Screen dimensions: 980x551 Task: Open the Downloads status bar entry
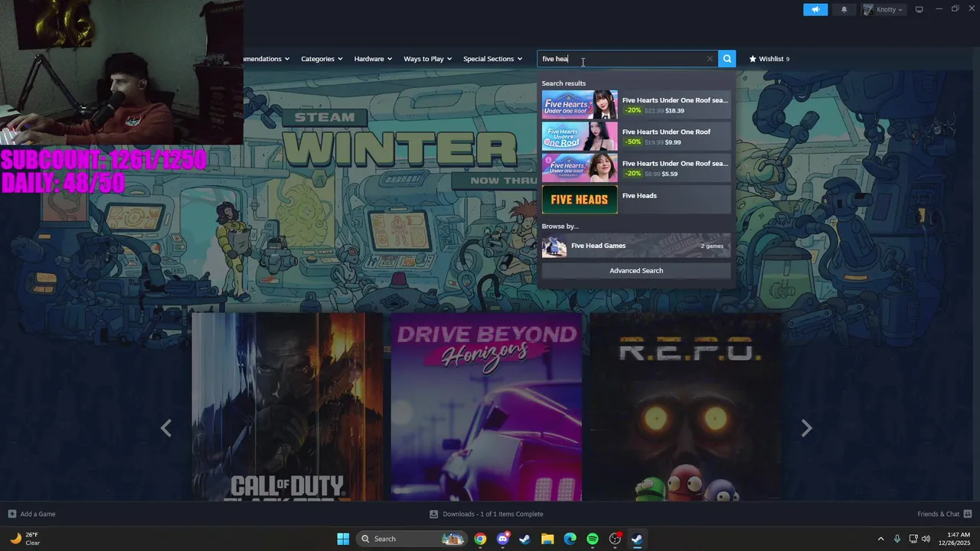pyautogui.click(x=486, y=514)
